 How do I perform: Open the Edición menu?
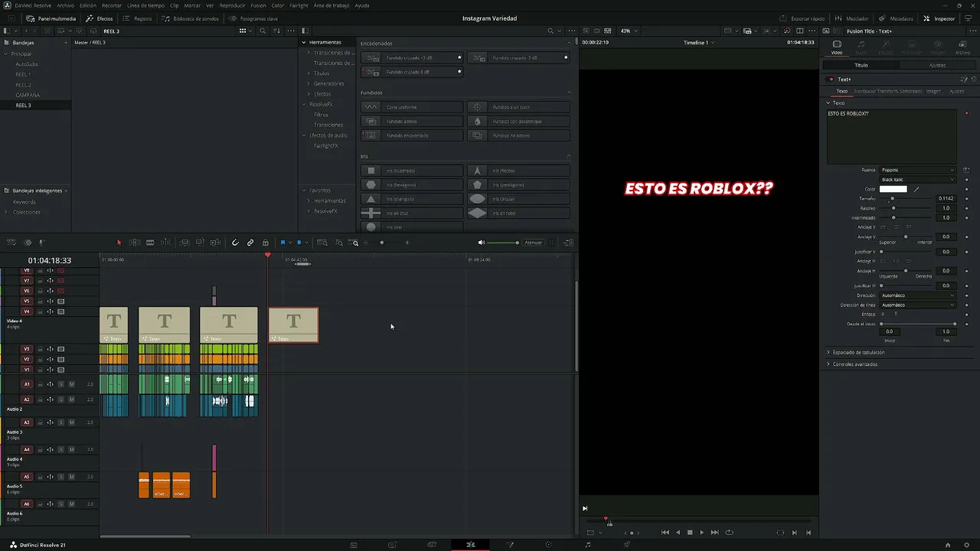click(88, 5)
